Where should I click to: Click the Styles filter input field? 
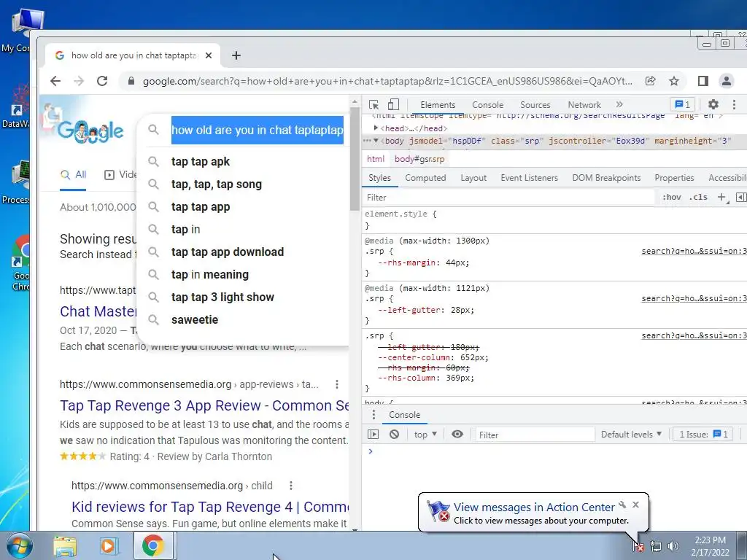(x=508, y=197)
